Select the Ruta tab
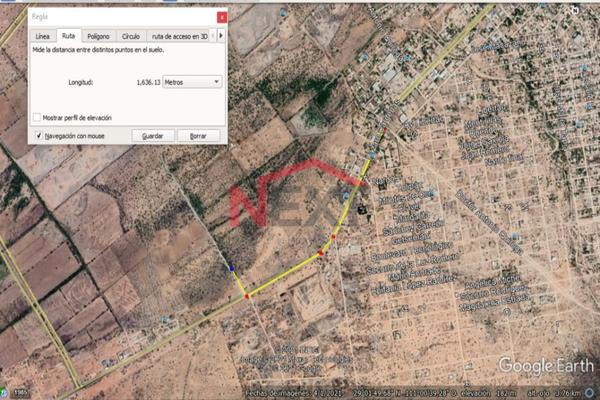The height and width of the screenshot is (400, 600). click(68, 36)
